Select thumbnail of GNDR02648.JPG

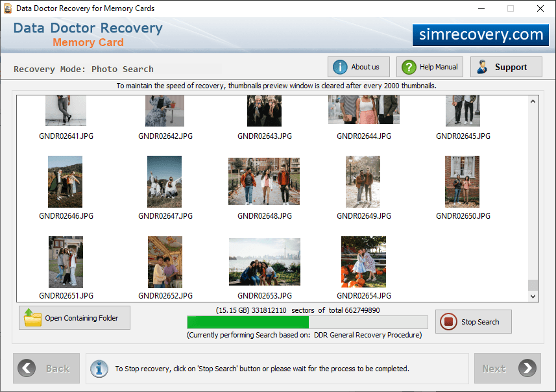click(264, 181)
